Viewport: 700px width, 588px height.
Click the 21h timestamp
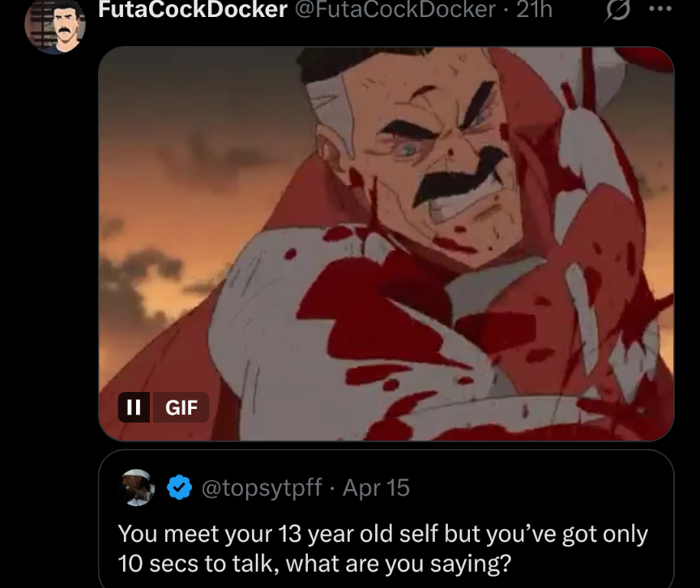(x=535, y=10)
